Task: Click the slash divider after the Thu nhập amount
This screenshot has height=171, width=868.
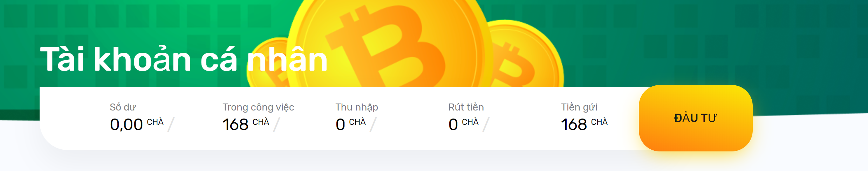Action: [x=373, y=124]
